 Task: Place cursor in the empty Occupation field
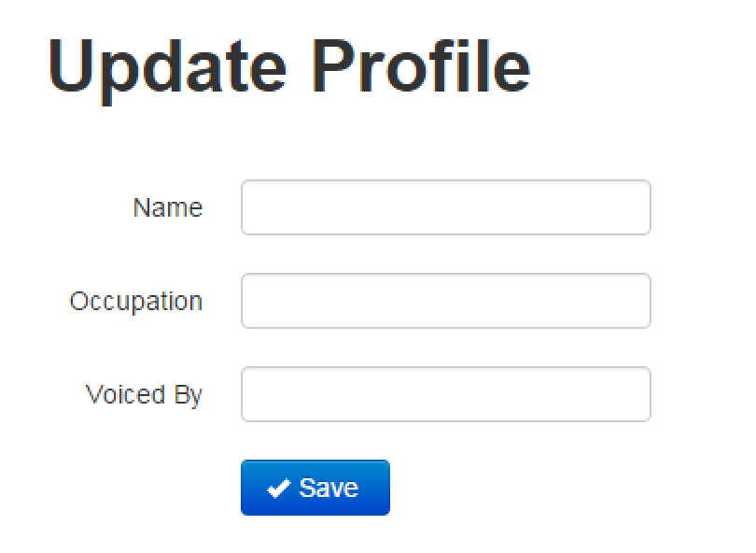pos(446,301)
